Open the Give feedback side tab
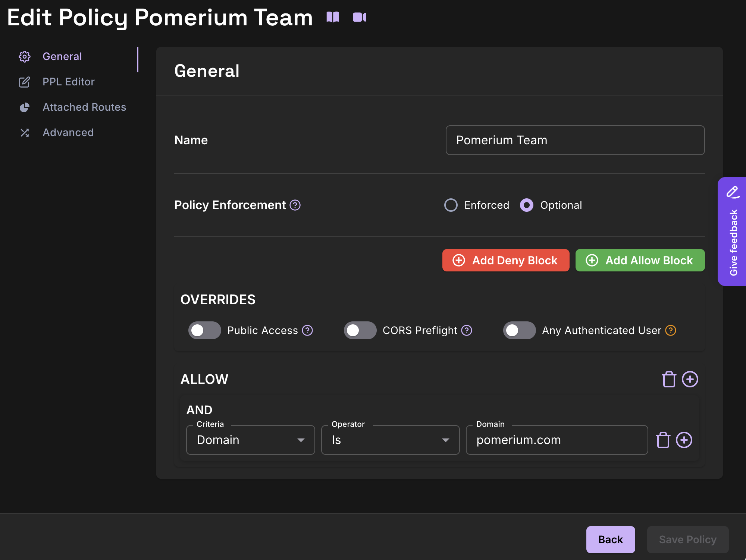This screenshot has height=560, width=746. [732, 232]
